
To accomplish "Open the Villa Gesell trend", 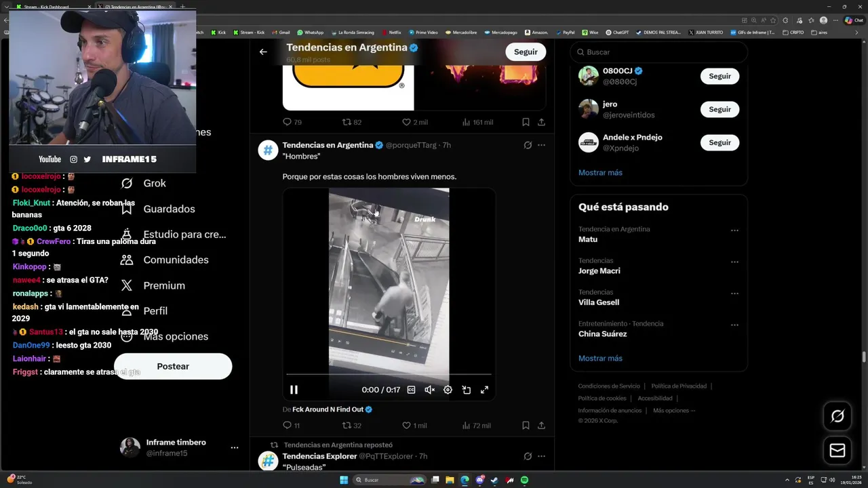I will 599,302.
